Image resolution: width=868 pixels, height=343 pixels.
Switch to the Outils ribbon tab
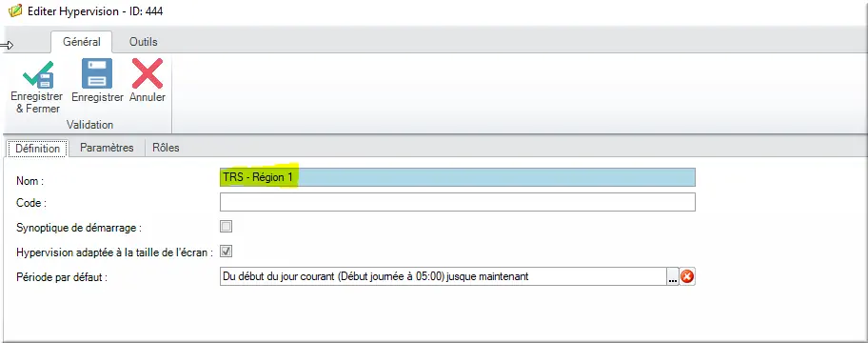point(144,42)
